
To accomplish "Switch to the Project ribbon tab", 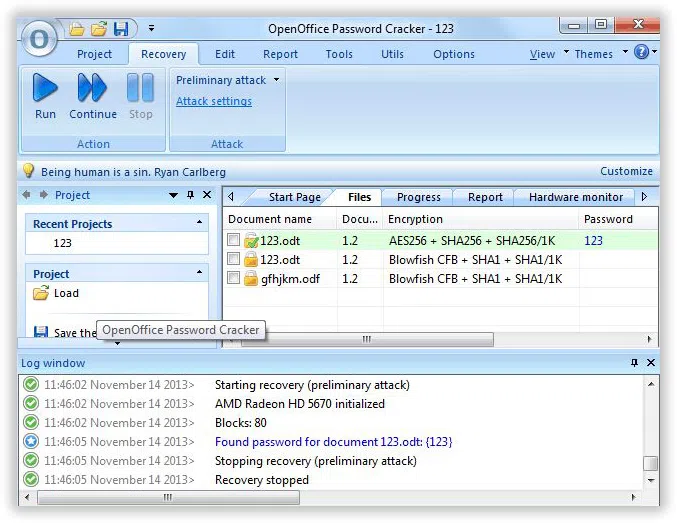I will 94,54.
